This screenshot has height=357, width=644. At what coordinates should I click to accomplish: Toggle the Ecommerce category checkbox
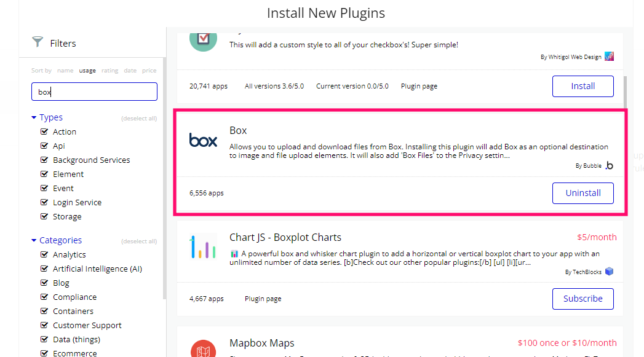click(x=44, y=353)
